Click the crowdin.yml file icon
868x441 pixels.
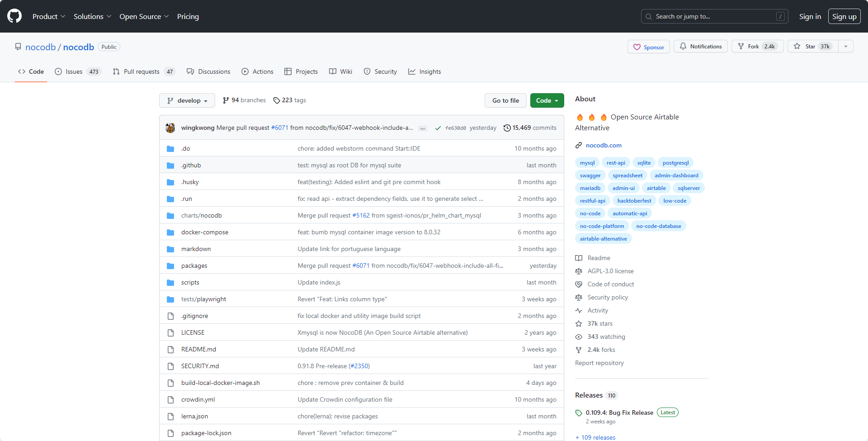pos(170,400)
